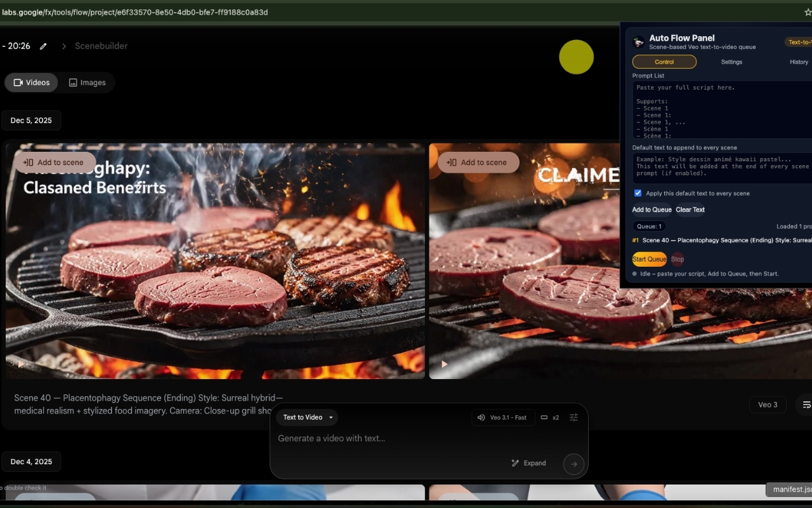Open the Scenebuilder breadcrumb

(101, 46)
